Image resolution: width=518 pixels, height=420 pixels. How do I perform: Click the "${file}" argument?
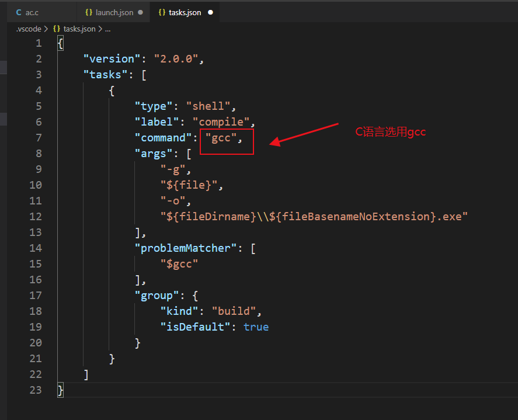point(189,185)
